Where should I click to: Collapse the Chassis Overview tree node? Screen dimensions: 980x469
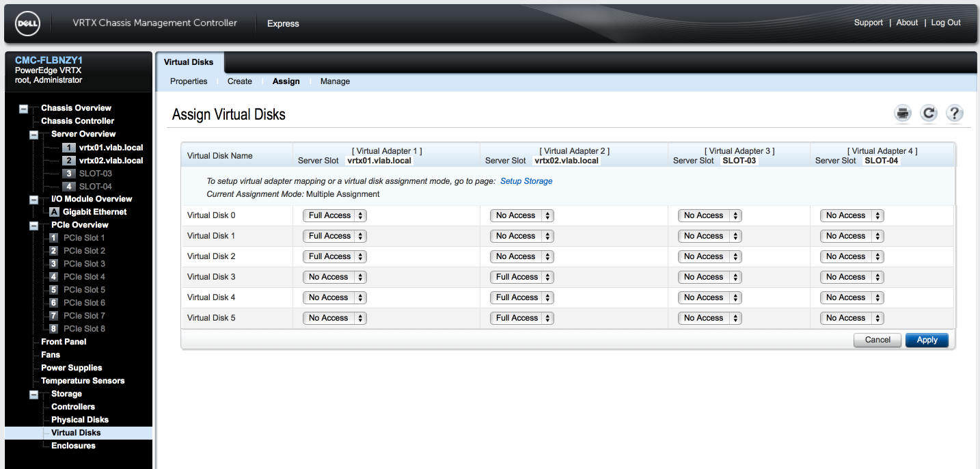point(24,109)
